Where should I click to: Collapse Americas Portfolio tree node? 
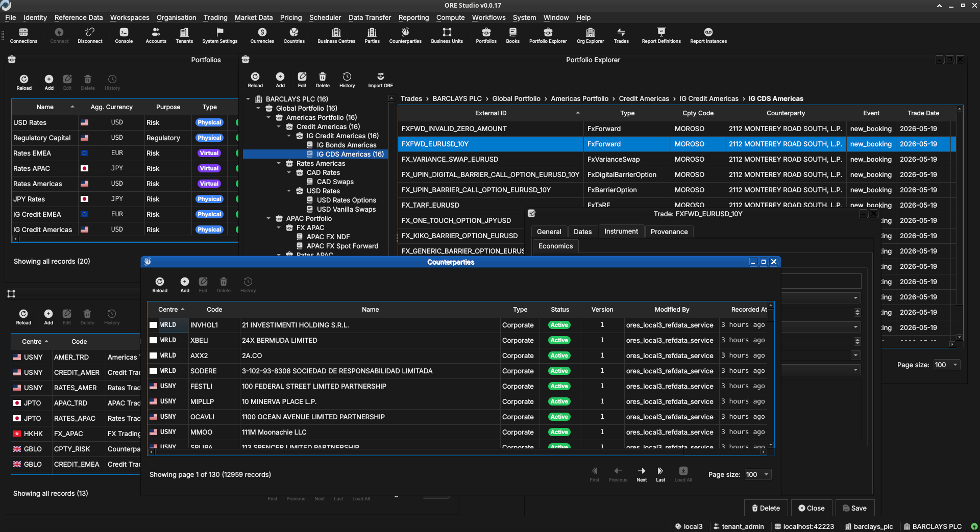(x=269, y=117)
